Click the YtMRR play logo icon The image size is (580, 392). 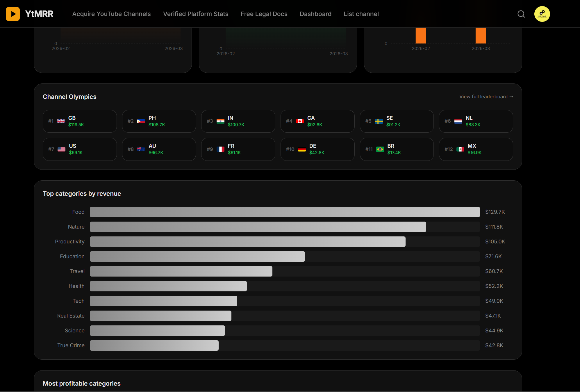[x=13, y=14]
